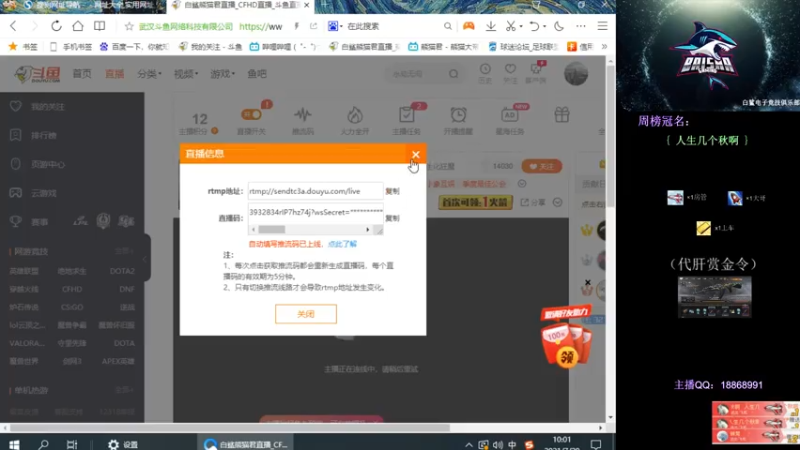
Task: Click the Douyu logo
Action: tap(37, 74)
